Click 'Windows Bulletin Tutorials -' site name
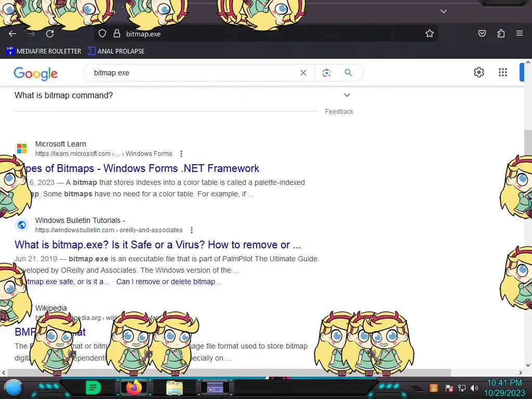532x399 pixels. tap(80, 220)
